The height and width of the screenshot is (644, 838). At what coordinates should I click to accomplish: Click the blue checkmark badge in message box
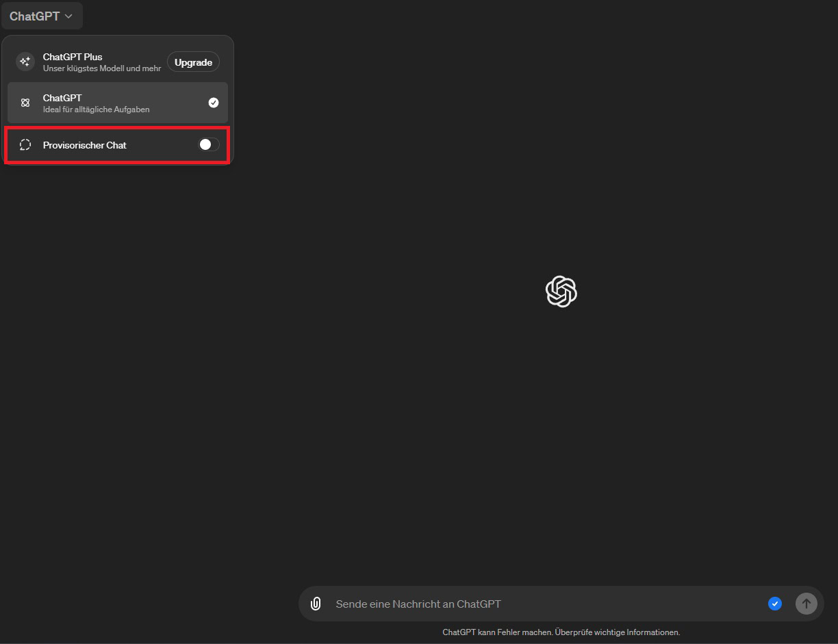pyautogui.click(x=775, y=604)
